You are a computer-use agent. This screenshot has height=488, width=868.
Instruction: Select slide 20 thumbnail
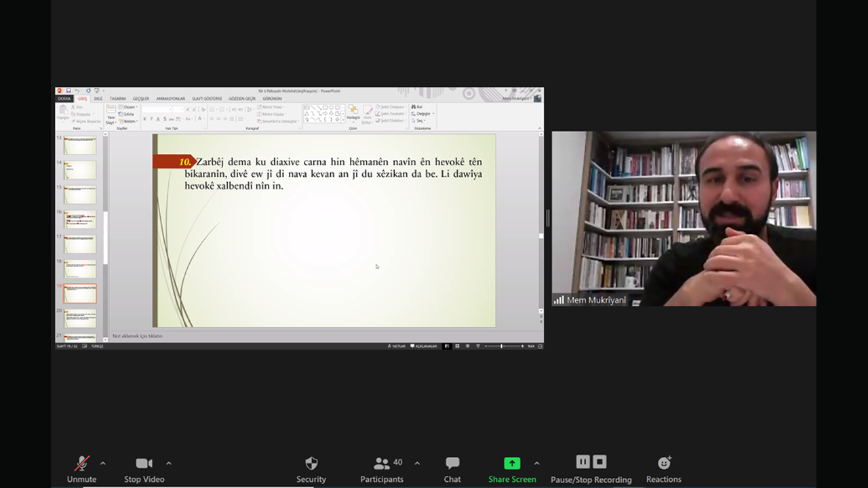[x=80, y=318]
